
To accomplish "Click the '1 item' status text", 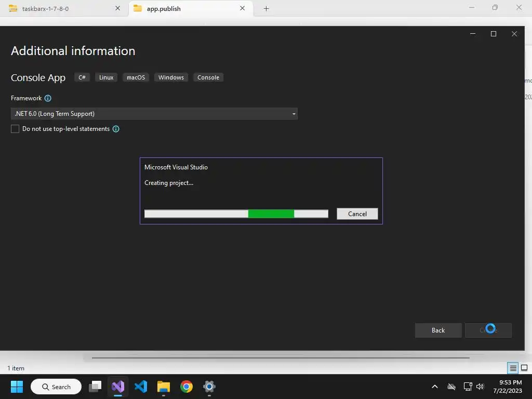I will pos(16,368).
